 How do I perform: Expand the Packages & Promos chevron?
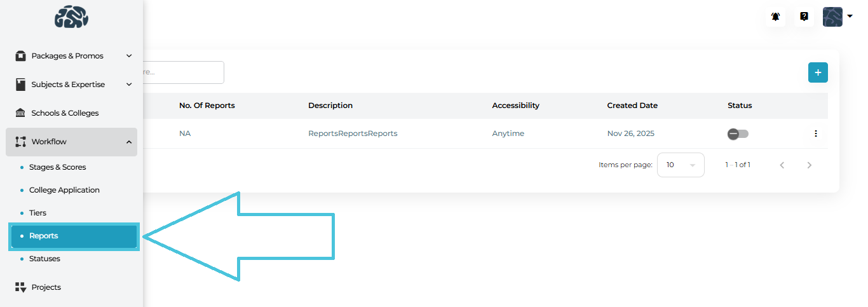[129, 56]
